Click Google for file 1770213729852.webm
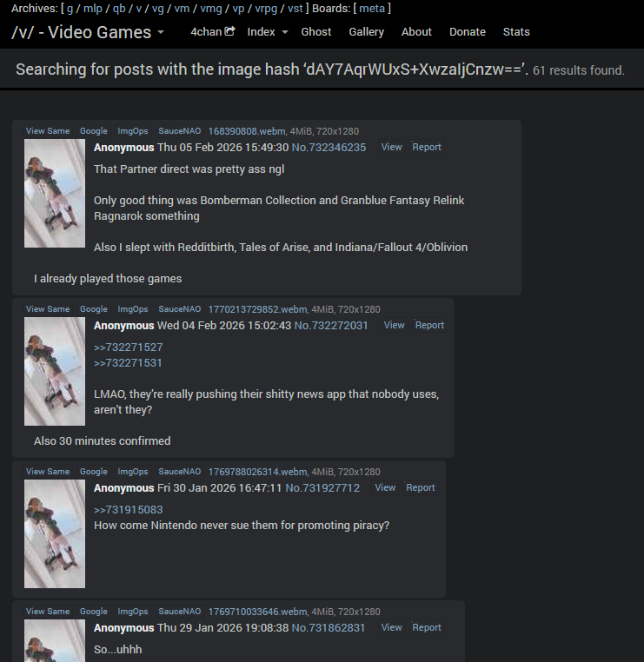The height and width of the screenshot is (662, 644). (94, 309)
